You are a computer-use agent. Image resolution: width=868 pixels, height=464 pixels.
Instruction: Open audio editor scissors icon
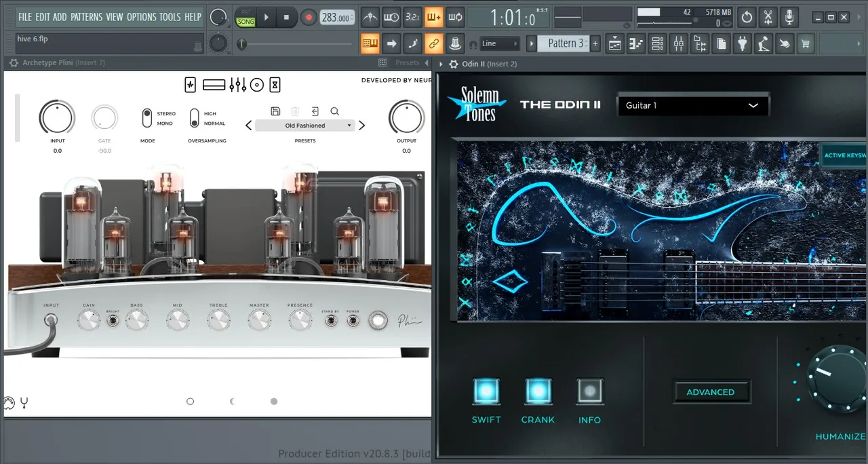click(x=768, y=17)
